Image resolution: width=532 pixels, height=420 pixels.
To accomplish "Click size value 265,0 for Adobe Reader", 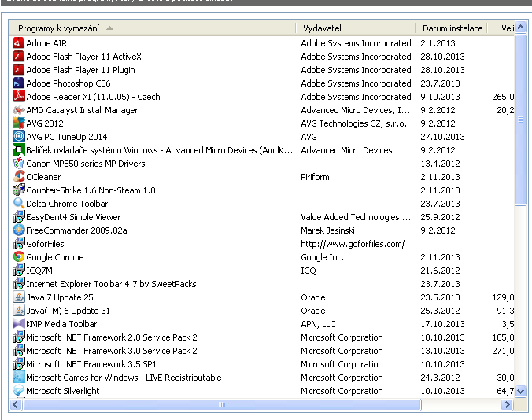I will point(503,97).
